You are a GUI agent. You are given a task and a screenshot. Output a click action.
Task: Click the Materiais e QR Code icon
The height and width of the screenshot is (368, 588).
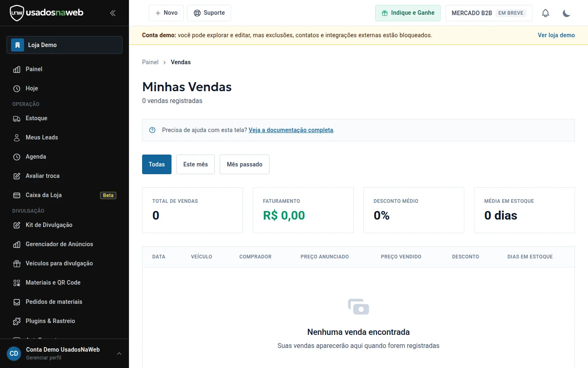(17, 283)
